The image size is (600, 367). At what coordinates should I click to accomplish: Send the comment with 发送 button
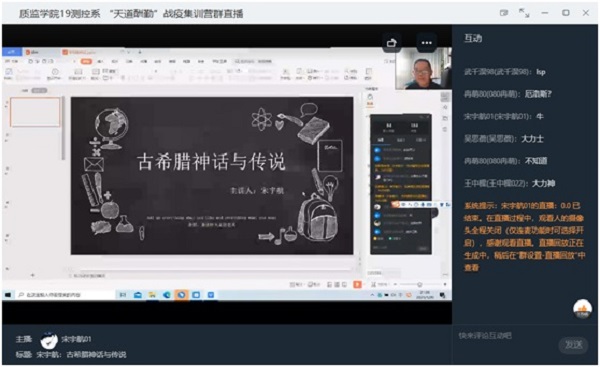[573, 345]
